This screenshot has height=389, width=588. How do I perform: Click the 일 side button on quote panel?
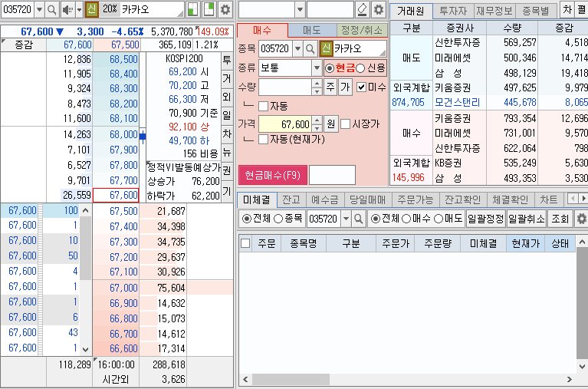tap(227, 115)
